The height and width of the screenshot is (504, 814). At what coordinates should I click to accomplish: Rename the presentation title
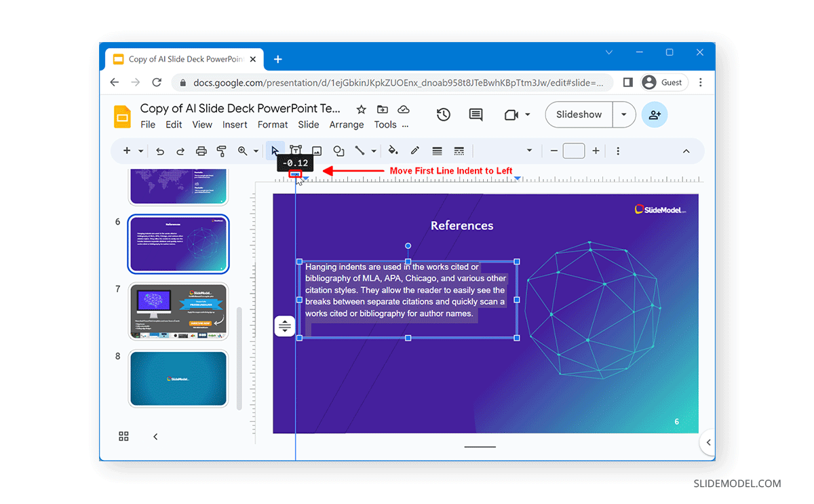click(x=241, y=109)
